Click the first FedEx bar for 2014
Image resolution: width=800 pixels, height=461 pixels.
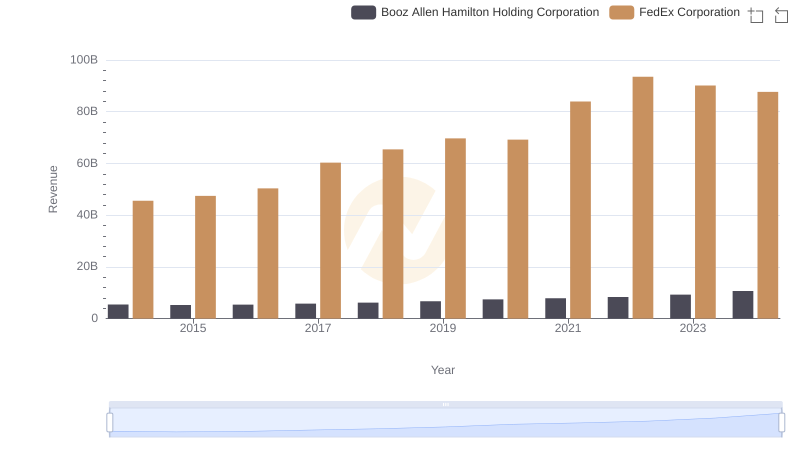143,260
